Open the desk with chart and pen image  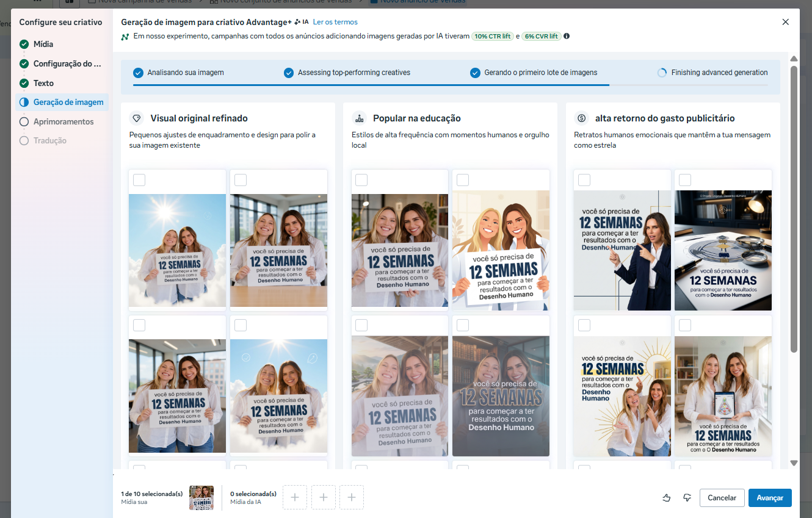pyautogui.click(x=723, y=251)
